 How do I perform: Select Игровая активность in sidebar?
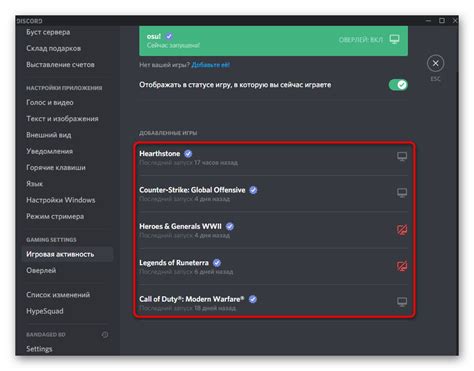click(60, 254)
